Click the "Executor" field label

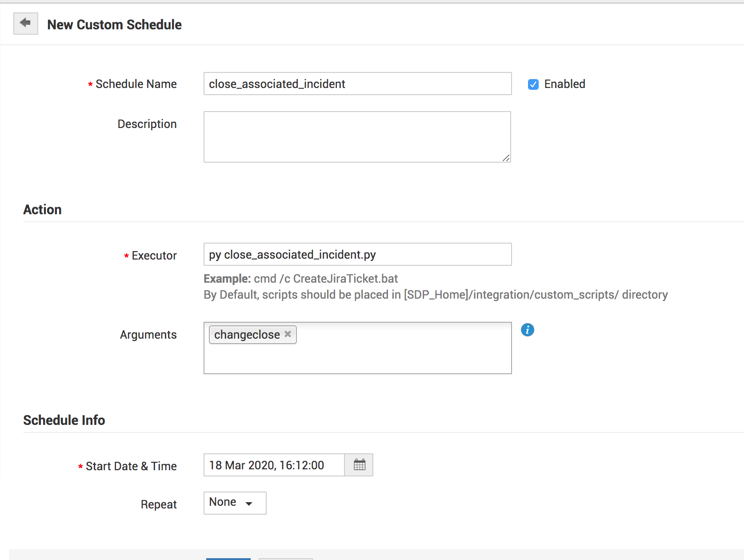[154, 256]
